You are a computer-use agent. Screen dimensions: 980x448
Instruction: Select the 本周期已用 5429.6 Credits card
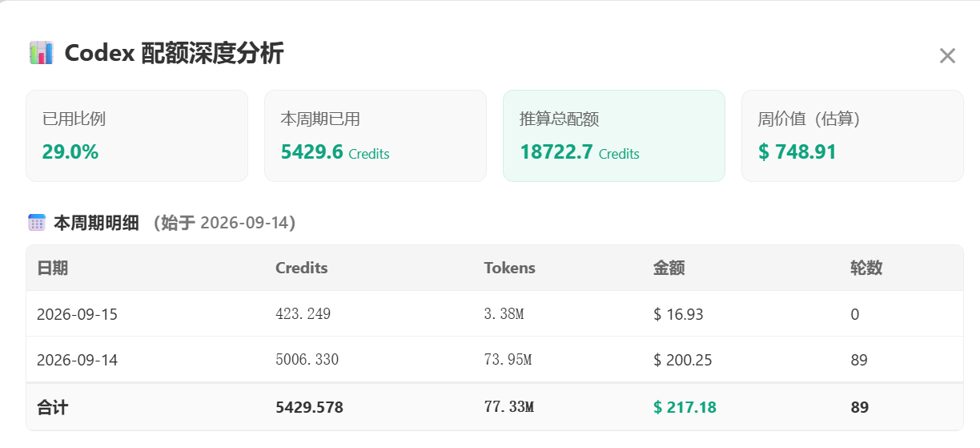pyautogui.click(x=376, y=136)
